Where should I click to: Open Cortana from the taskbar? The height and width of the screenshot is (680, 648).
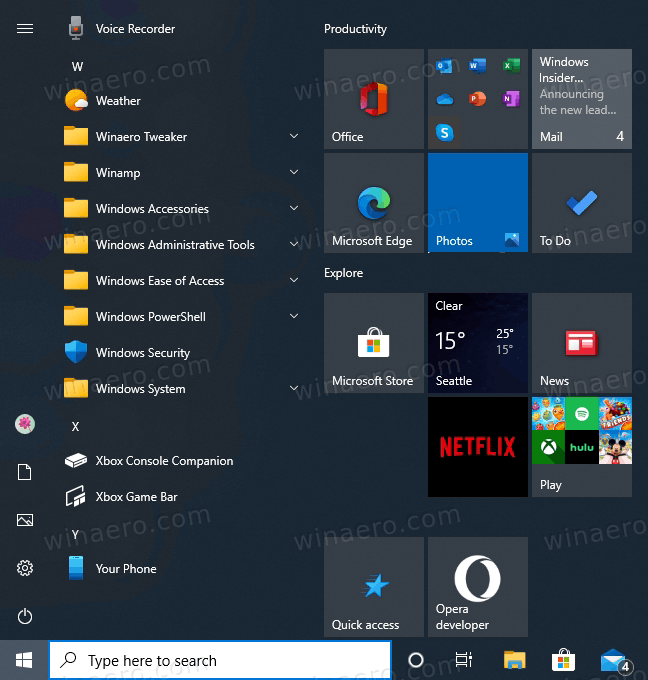[x=416, y=660]
